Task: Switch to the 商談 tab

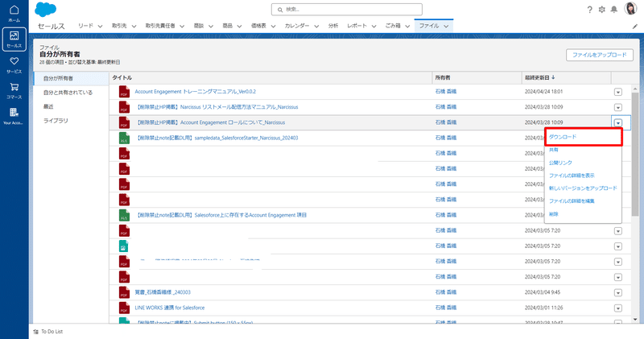Action: [199, 26]
